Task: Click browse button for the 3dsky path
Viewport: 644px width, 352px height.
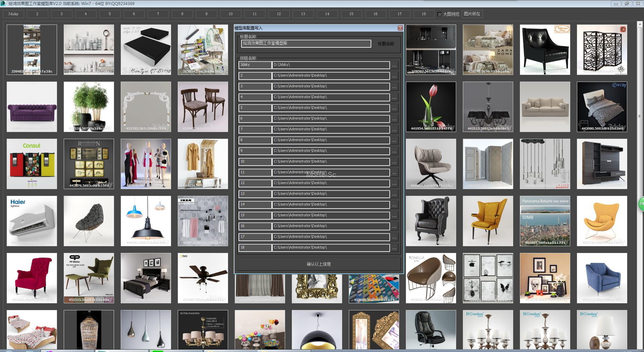Action: [394, 65]
